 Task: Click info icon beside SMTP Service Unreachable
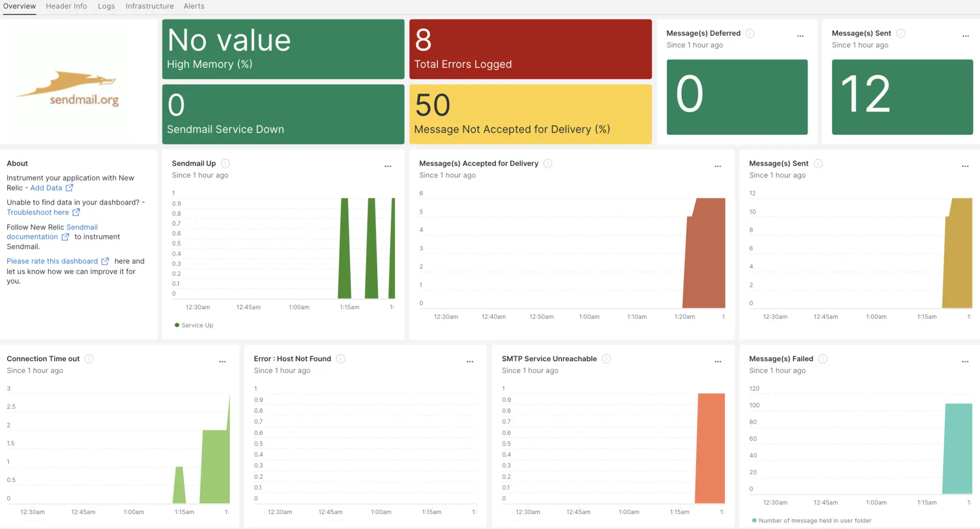(606, 359)
